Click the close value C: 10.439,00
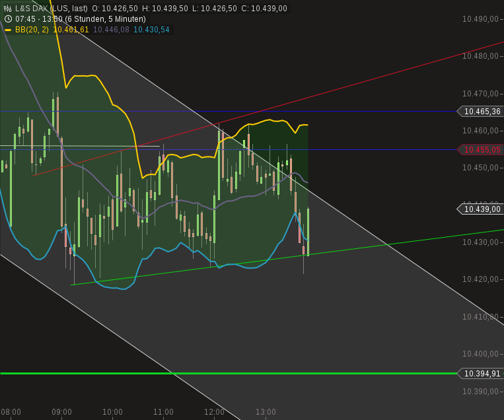The height and width of the screenshot is (420, 504). (264, 9)
